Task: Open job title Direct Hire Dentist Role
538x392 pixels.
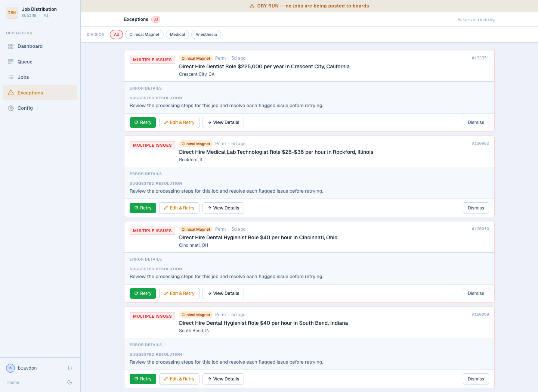Action: (x=264, y=66)
